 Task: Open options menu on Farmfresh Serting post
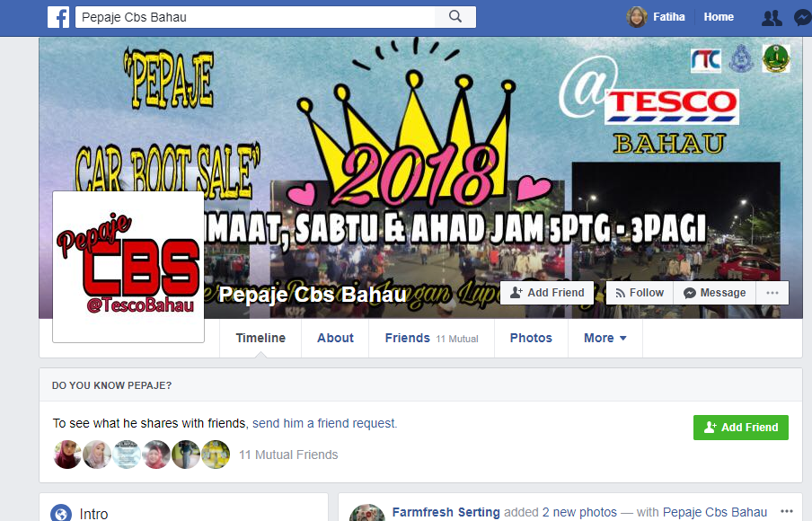click(787, 510)
